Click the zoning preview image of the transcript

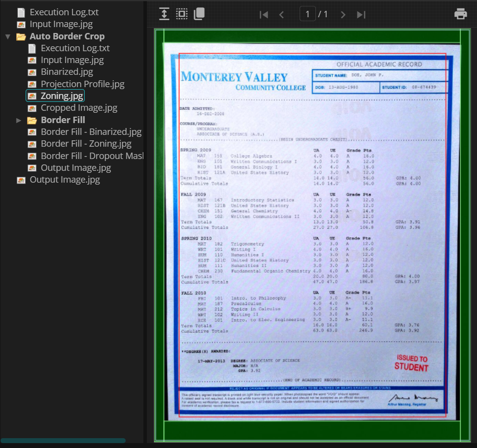[x=312, y=235]
